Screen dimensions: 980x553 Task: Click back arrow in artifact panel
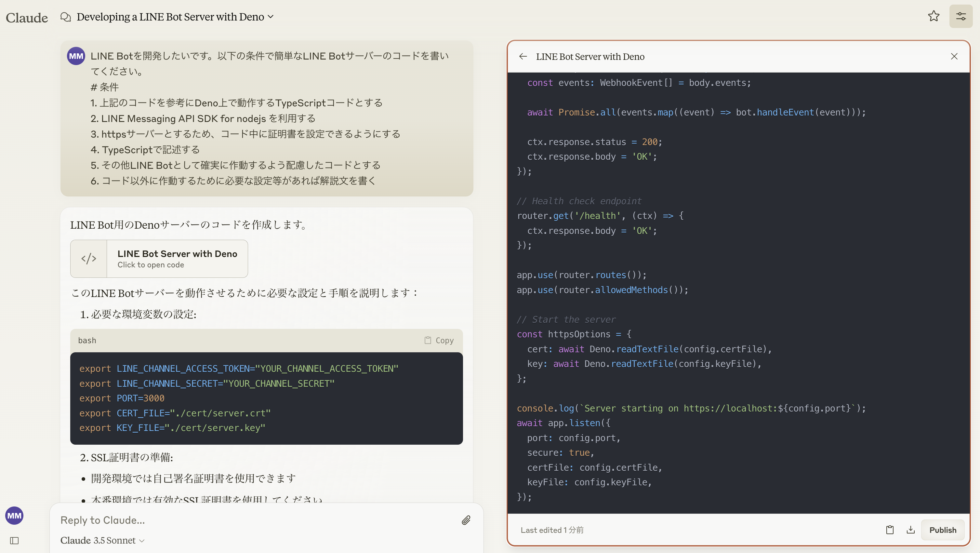[x=523, y=56]
